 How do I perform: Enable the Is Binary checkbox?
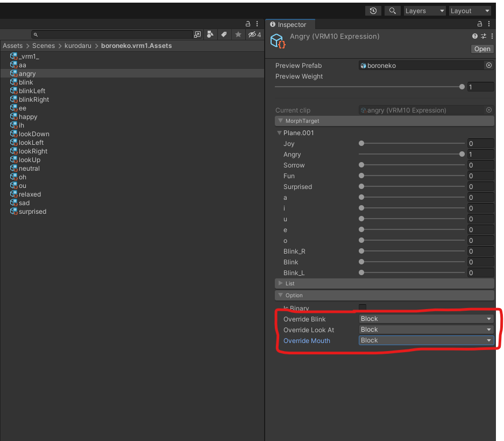[363, 307]
